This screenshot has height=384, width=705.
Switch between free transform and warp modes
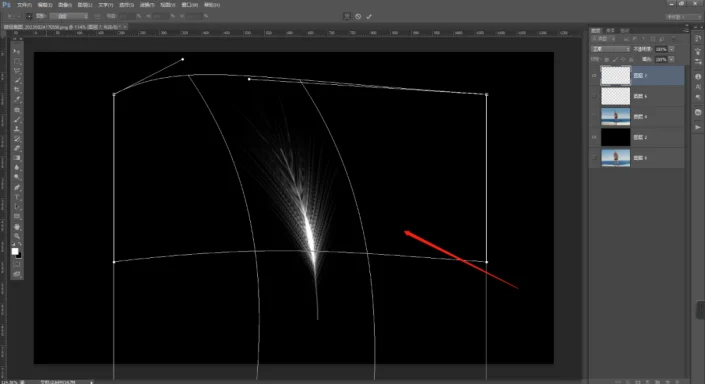(347, 16)
